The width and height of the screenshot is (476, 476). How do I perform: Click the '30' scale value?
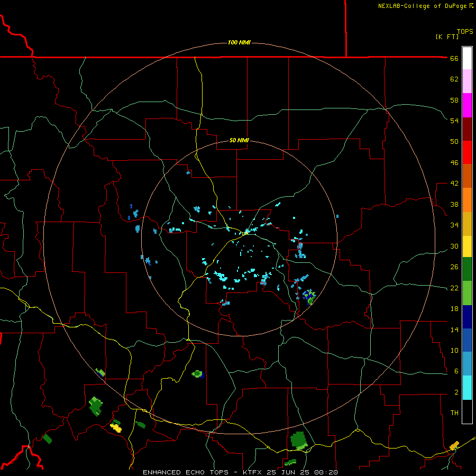454,246
